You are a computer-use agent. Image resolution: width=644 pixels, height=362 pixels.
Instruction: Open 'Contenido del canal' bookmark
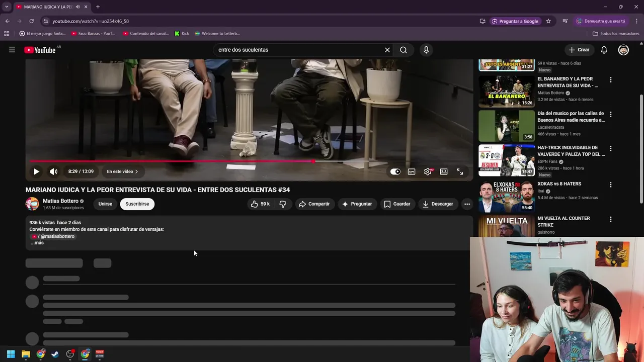146,34
